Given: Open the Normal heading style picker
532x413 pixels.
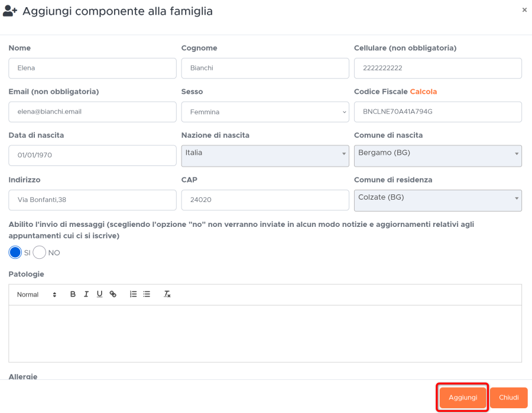Looking at the screenshot, I should [37, 295].
